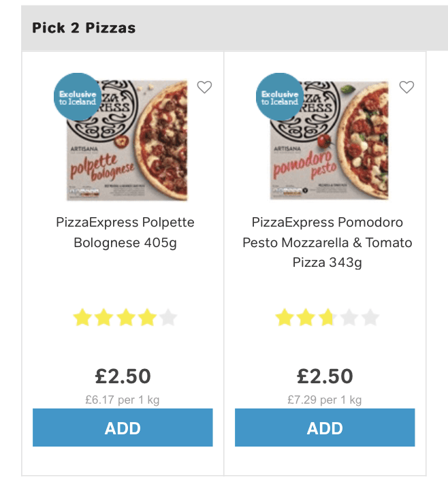Open PizzaExpress Pomodoro Pesto Mozzarella & Tomato link
Image resolution: width=448 pixels, height=499 pixels.
click(327, 242)
